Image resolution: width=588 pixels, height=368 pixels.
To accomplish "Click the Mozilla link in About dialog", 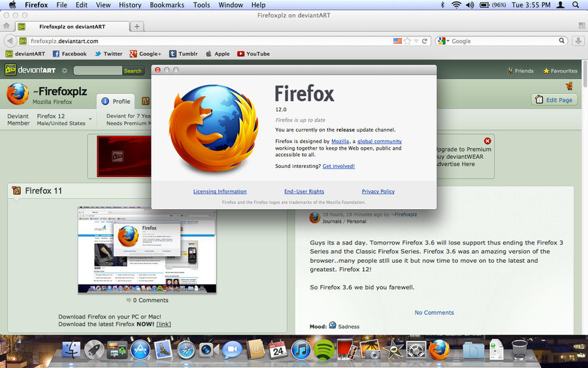I will click(x=340, y=141).
